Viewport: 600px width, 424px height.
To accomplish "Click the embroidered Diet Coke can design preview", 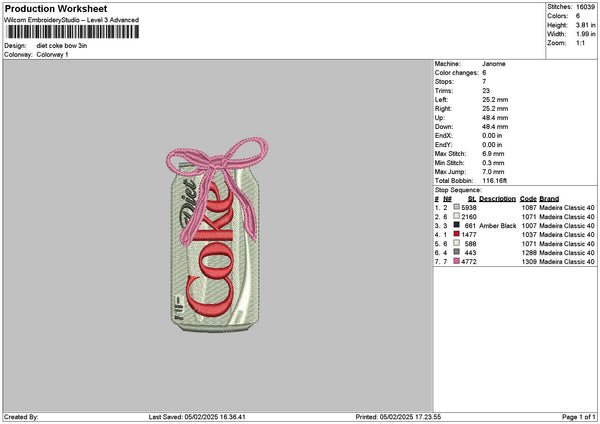I will click(x=217, y=235).
